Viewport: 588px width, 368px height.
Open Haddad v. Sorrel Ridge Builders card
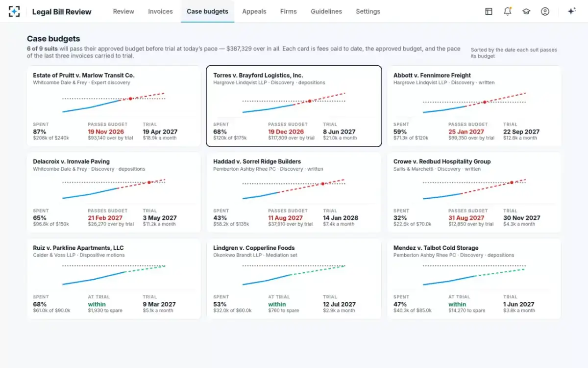point(294,192)
